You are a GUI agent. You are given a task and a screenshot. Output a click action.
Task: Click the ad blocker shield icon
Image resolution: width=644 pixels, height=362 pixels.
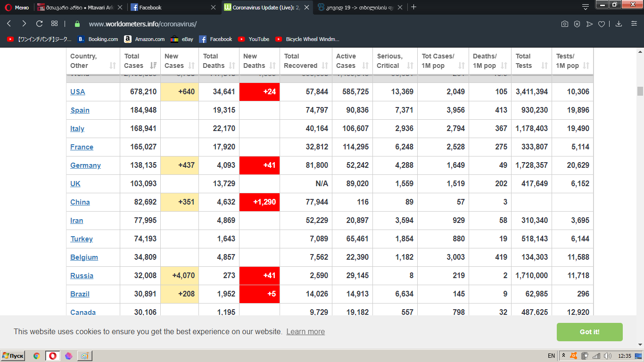pos(577,24)
